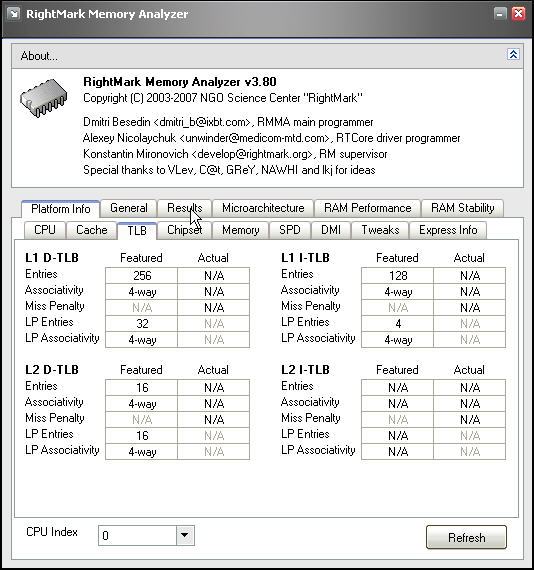Screen dimensions: 534x570
Task: Select the TLB sub-tab
Action: (x=137, y=231)
